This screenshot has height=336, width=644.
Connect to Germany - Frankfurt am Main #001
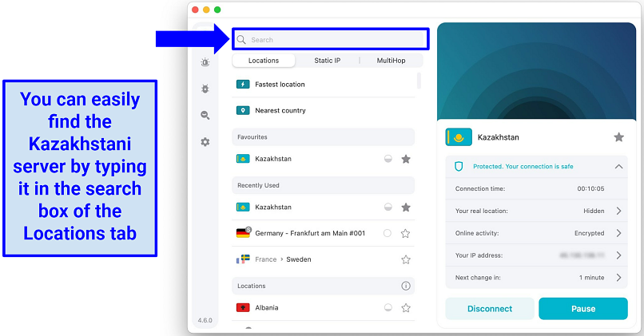pyautogui.click(x=324, y=233)
